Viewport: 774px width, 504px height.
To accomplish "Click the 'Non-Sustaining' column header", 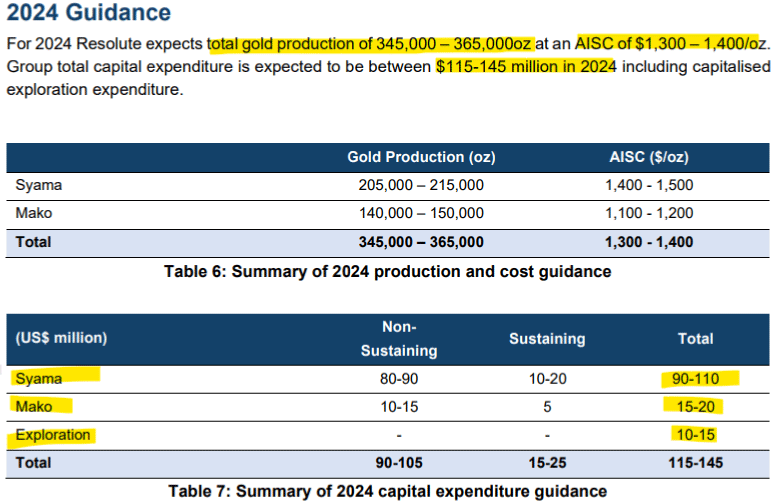I will [x=399, y=338].
